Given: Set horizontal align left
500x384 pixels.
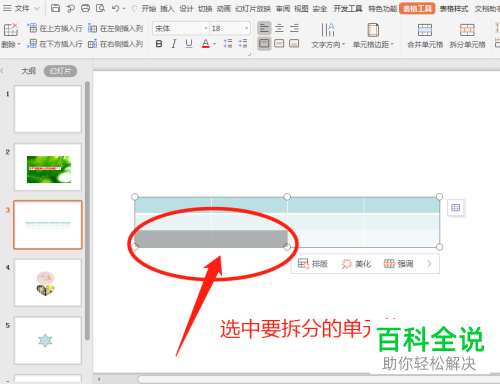Looking at the screenshot, I should pos(264,29).
